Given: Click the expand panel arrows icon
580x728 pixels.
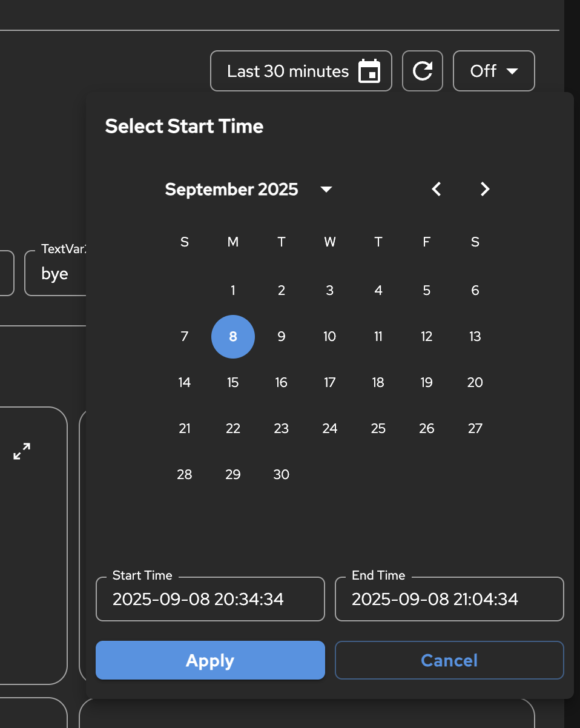Looking at the screenshot, I should pos(22,451).
